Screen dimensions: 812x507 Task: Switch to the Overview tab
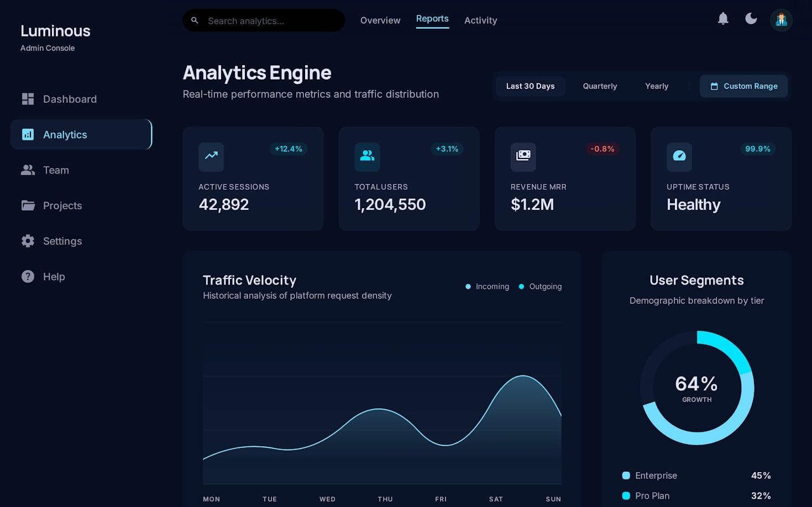(380, 20)
